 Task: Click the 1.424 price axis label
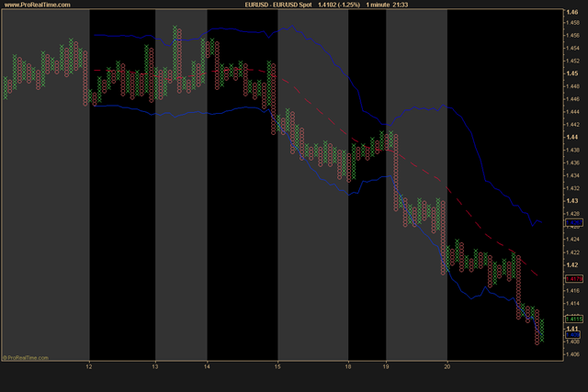(573, 240)
